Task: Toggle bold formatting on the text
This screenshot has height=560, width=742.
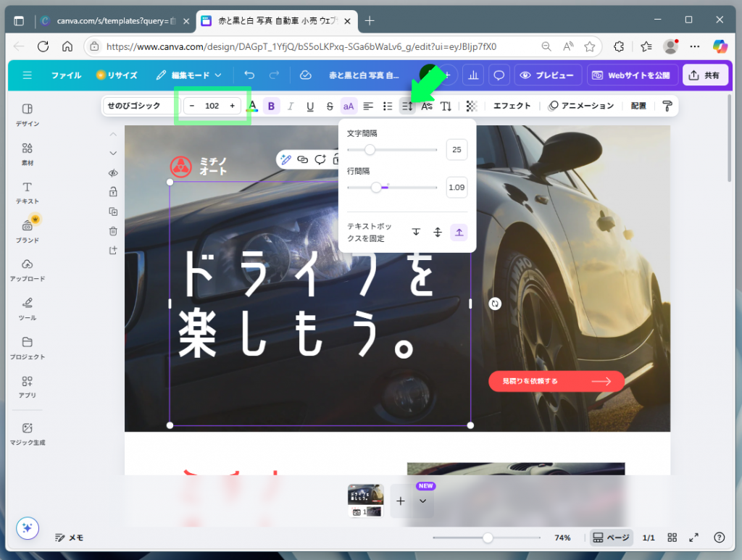Action: point(271,106)
